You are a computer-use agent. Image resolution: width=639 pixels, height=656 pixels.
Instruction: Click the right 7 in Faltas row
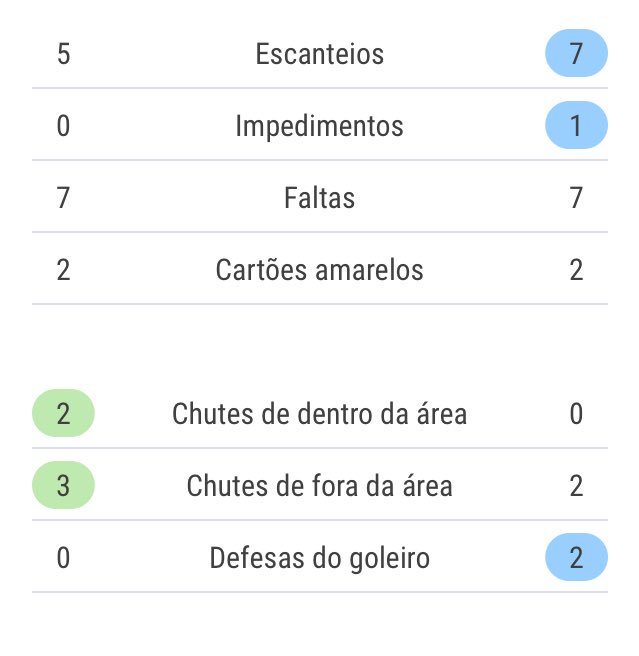pos(576,198)
